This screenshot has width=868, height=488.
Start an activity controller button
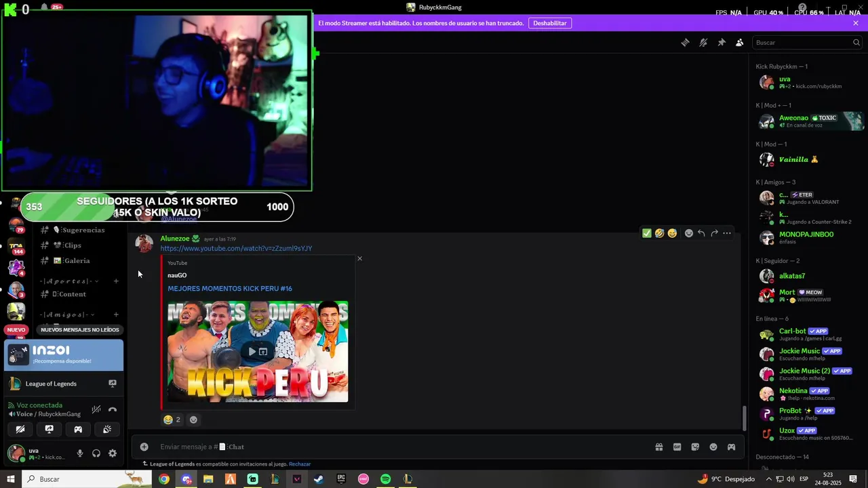click(78, 429)
